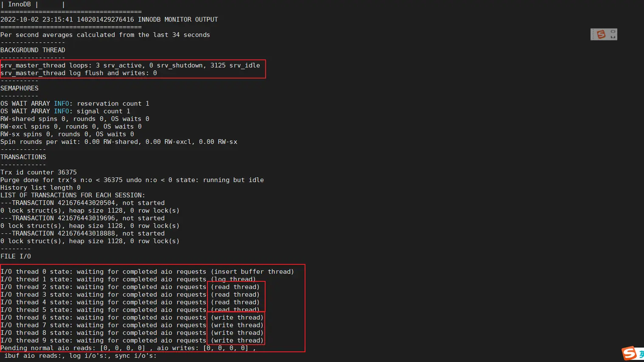The width and height of the screenshot is (644, 362).
Task: Click the 'FILE I/O' section heading
Action: click(16, 256)
